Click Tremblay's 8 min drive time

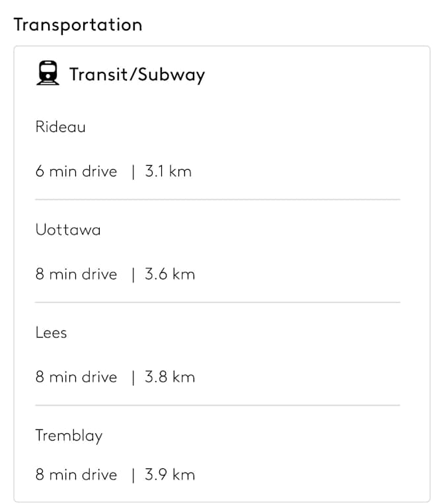[x=76, y=475]
